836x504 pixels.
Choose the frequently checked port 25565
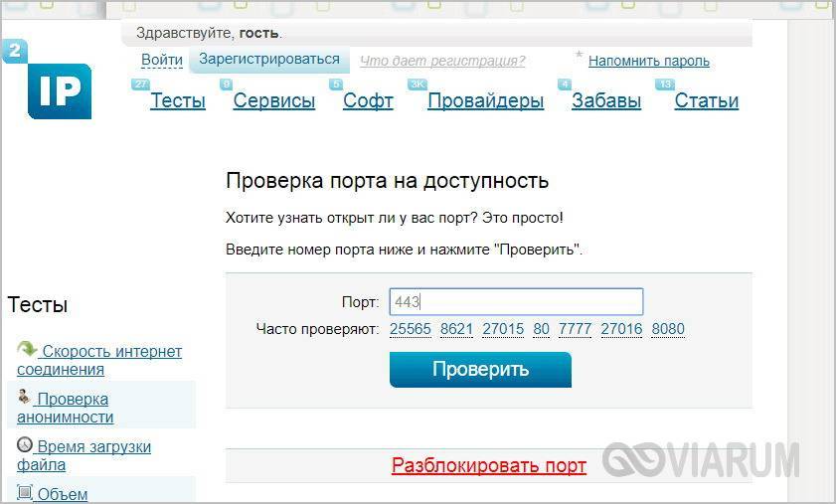pos(410,329)
